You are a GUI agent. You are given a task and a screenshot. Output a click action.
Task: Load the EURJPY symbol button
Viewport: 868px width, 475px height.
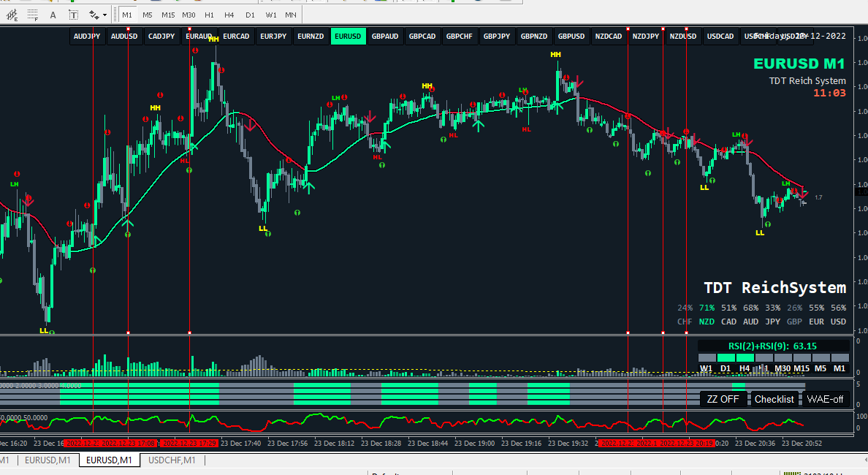tap(273, 36)
